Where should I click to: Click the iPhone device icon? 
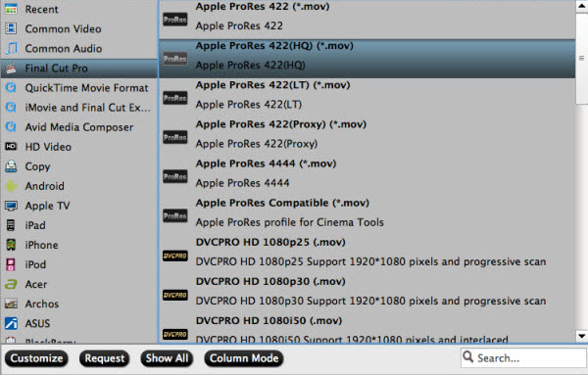tap(11, 245)
